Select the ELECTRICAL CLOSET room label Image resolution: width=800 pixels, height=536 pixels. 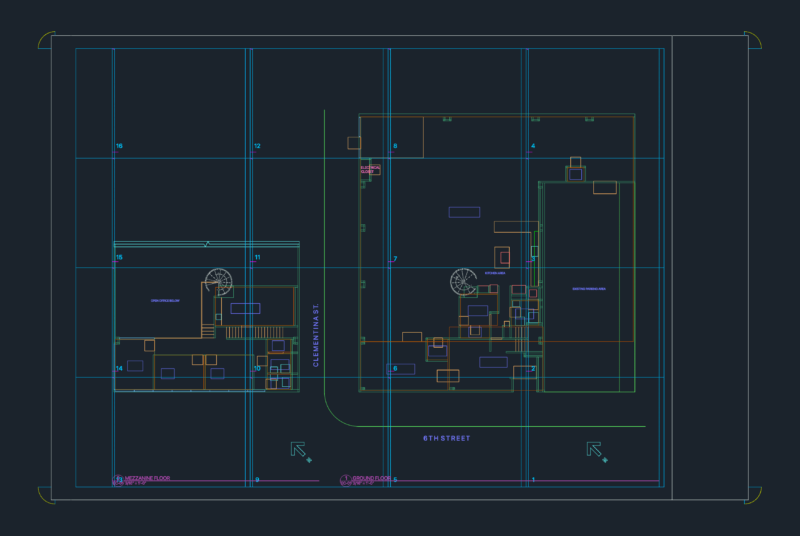point(370,169)
